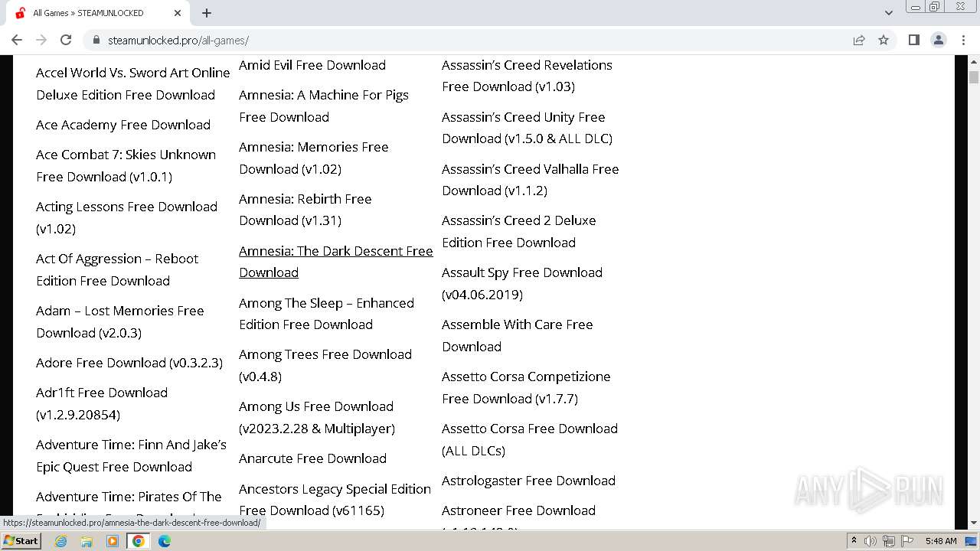Open Anarcute Free Download link

coord(312,458)
